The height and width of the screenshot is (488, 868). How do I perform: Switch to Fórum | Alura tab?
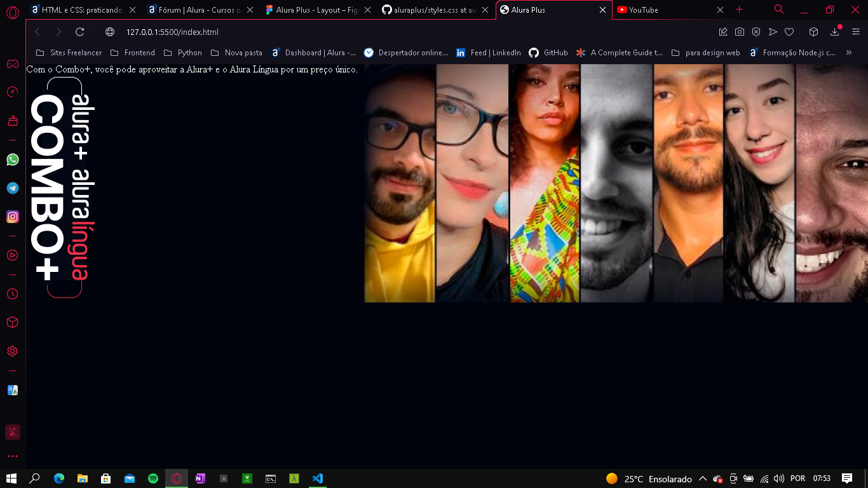pos(200,10)
